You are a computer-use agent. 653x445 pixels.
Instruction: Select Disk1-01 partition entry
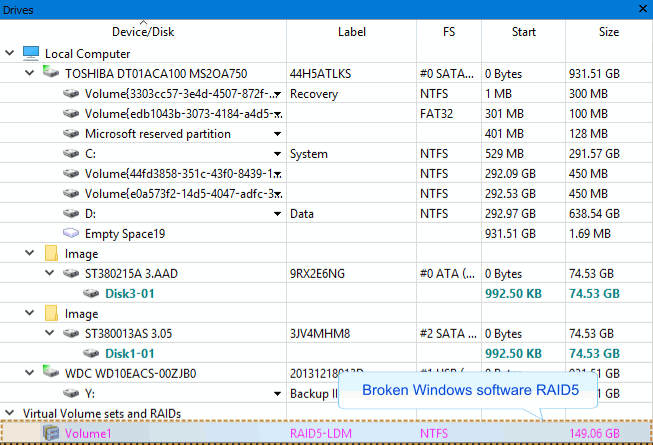click(130, 353)
